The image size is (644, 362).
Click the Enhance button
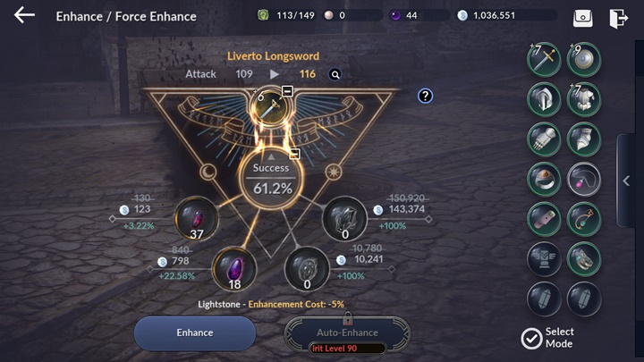195,333
